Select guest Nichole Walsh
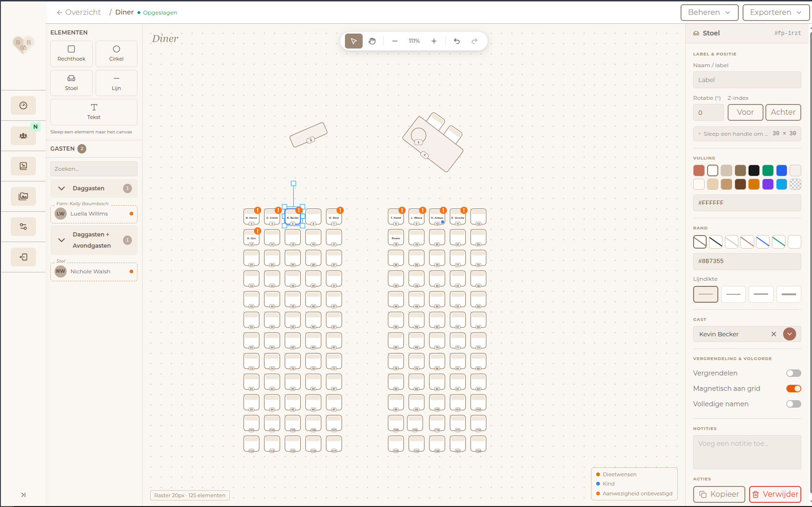This screenshot has width=812, height=507. tap(94, 271)
